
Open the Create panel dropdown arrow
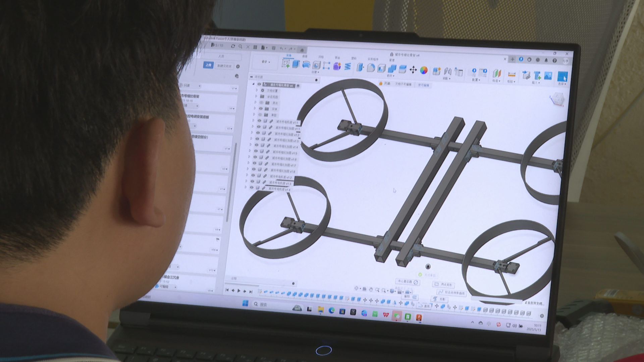point(315,72)
